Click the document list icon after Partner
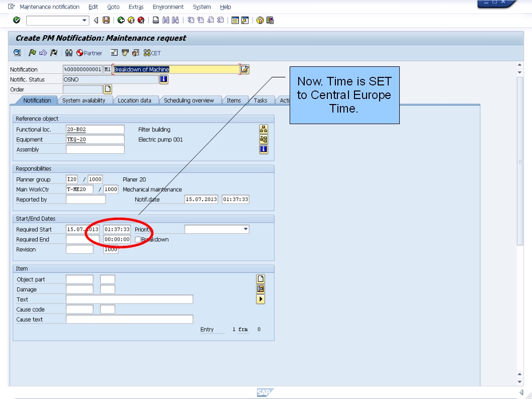 [114, 53]
